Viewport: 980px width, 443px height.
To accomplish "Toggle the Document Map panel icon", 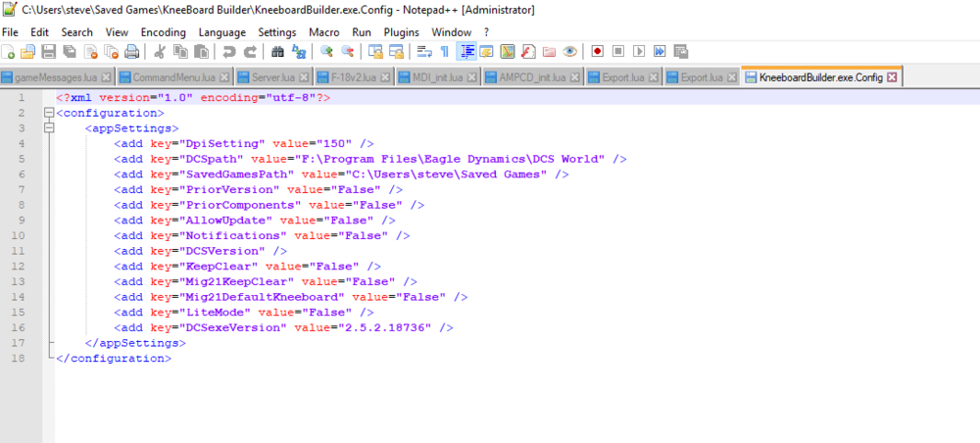I will (508, 52).
